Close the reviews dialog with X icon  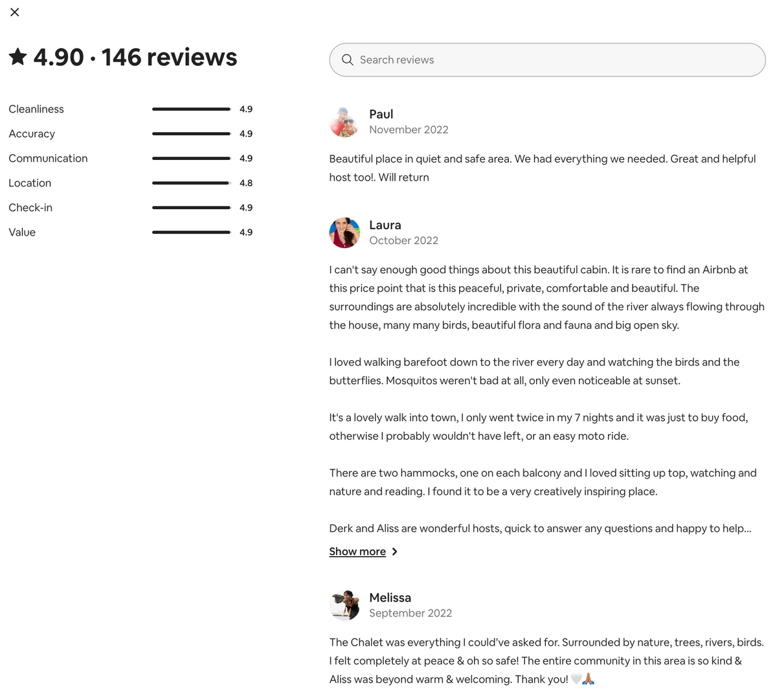15,12
